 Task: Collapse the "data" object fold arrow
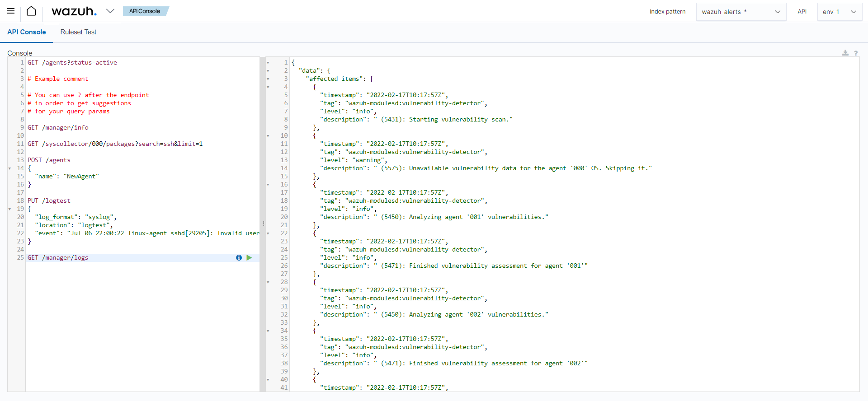click(x=268, y=71)
